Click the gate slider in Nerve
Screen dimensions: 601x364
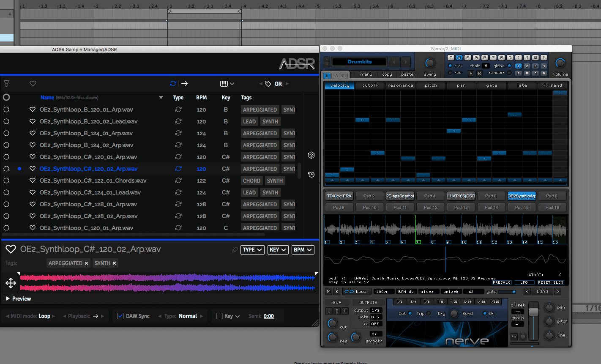507,292
